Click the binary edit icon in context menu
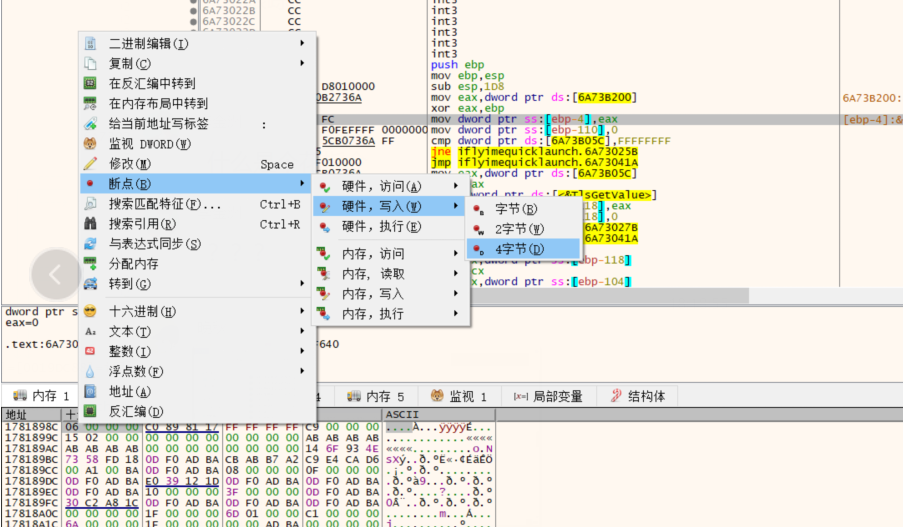This screenshot has height=527, width=903. click(x=90, y=44)
